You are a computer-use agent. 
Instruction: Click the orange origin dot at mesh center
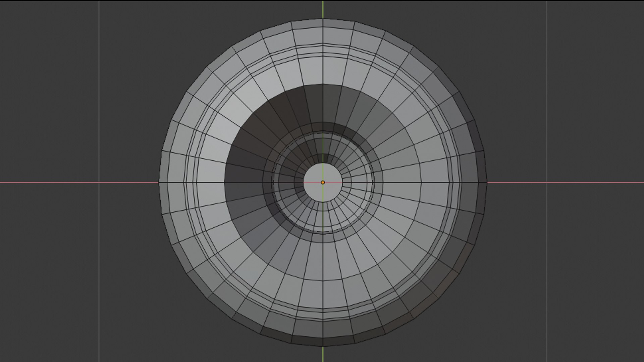click(x=323, y=183)
